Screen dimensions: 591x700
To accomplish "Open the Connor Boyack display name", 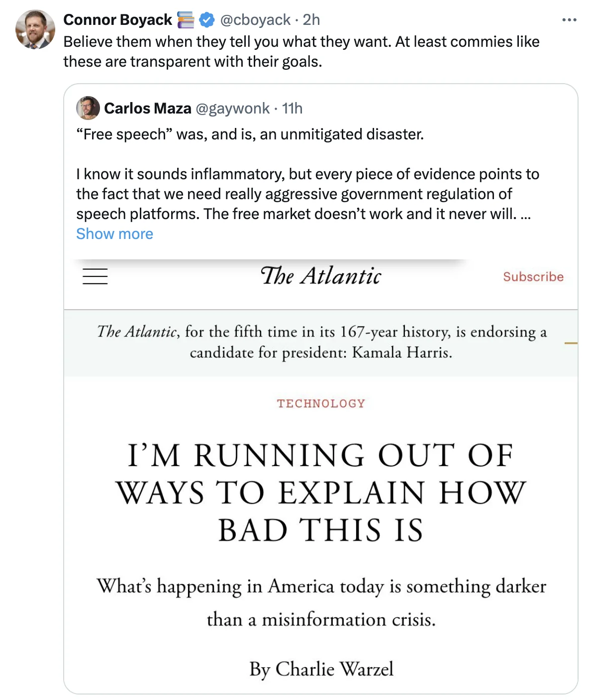I will point(117,20).
